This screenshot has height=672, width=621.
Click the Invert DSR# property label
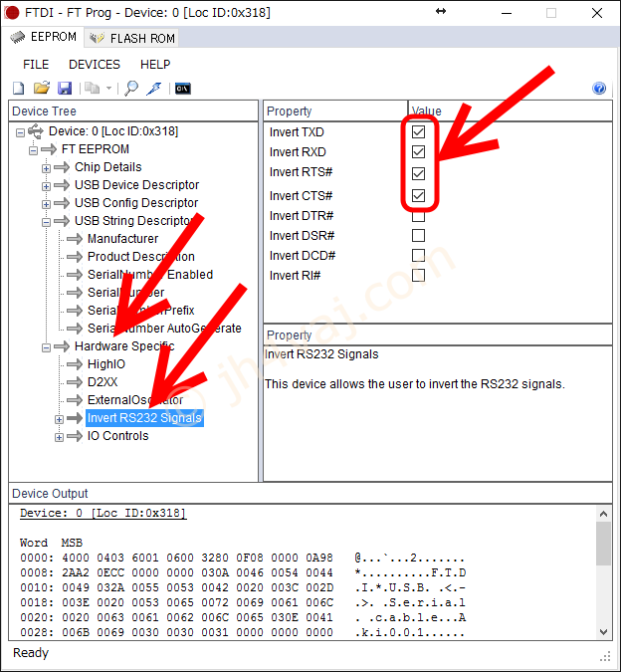[302, 235]
